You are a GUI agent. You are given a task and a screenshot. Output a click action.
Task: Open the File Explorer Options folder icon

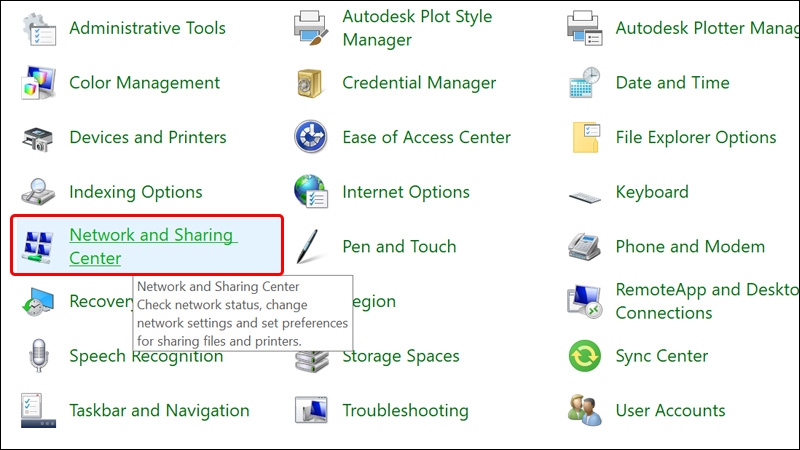click(x=586, y=137)
